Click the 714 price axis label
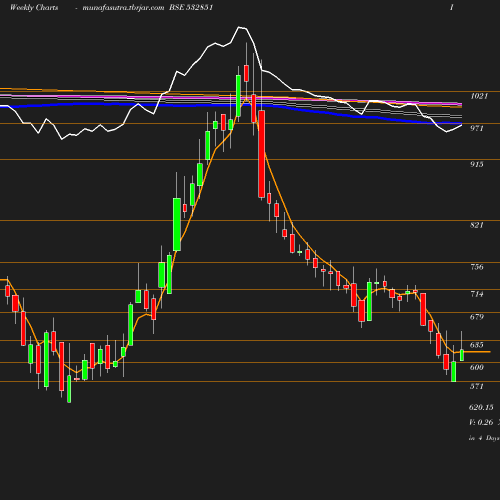This screenshot has width=500, height=500. (476, 294)
